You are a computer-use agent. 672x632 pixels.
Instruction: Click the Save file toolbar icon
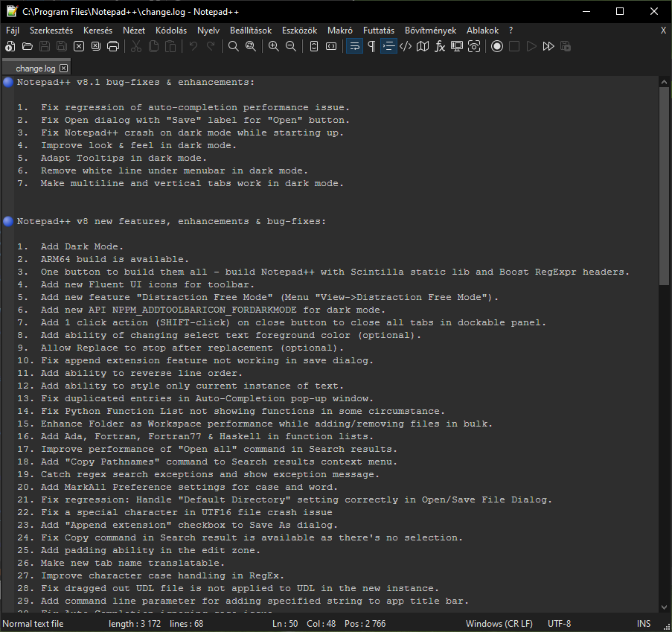(45, 46)
